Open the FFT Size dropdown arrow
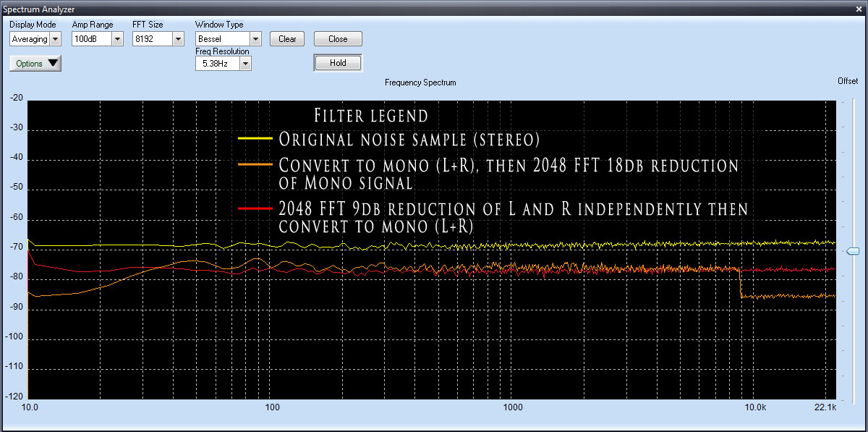 (178, 39)
